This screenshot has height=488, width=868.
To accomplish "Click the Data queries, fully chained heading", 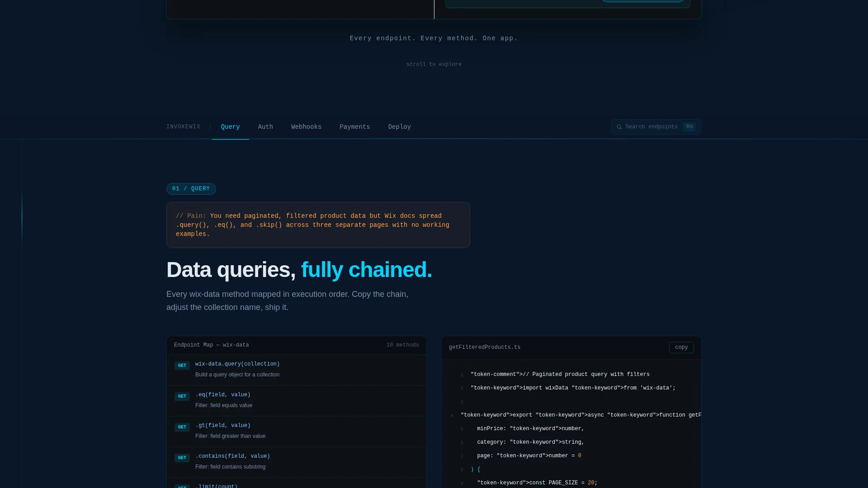I will pyautogui.click(x=299, y=270).
